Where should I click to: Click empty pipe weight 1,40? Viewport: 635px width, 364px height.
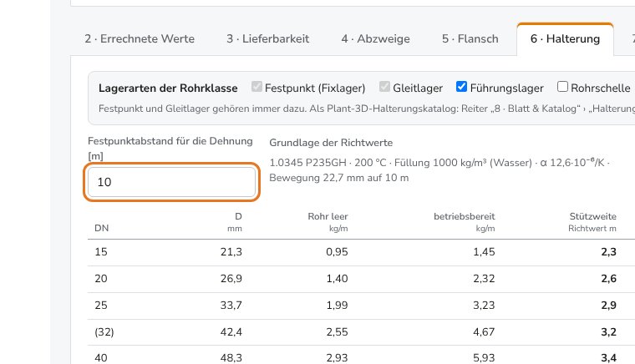click(337, 279)
